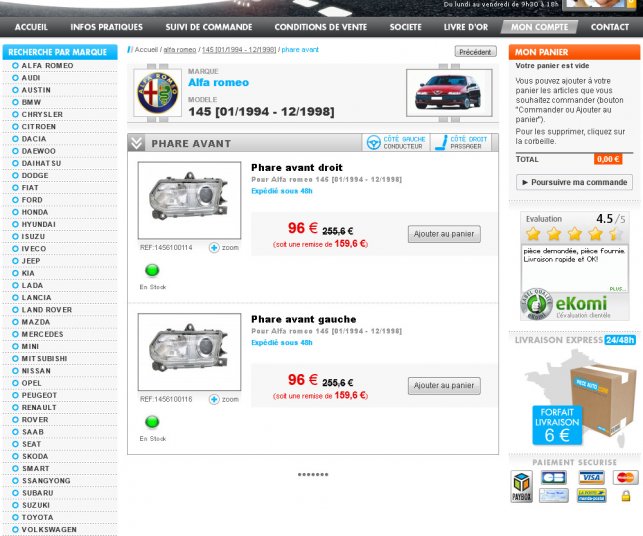Select JEEP brand
Viewport: 643px width, 536px height.
(31, 261)
